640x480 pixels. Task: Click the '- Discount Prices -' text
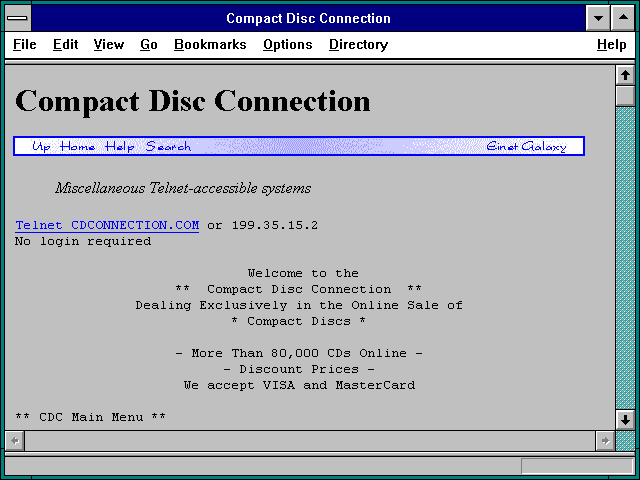pyautogui.click(x=299, y=369)
